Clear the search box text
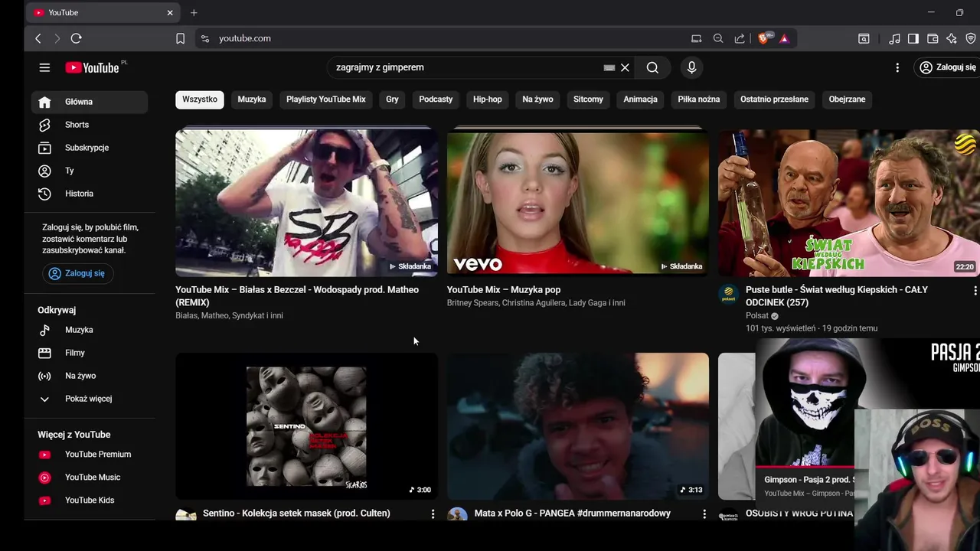980x551 pixels. click(625, 67)
